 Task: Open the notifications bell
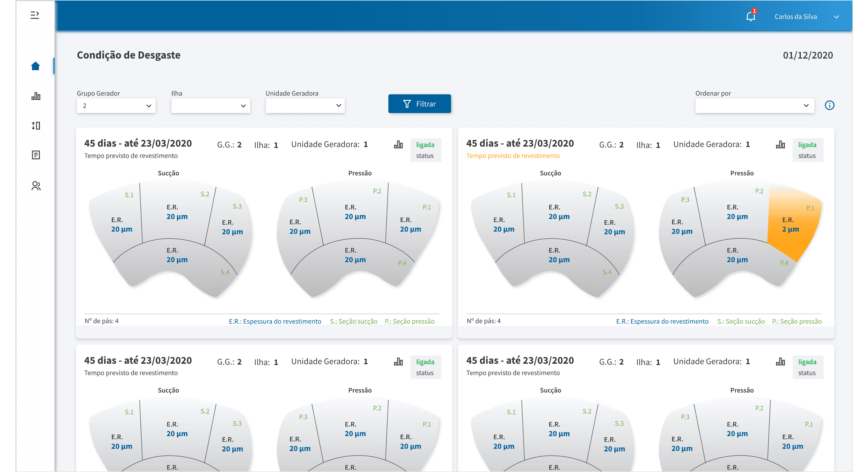pos(751,16)
